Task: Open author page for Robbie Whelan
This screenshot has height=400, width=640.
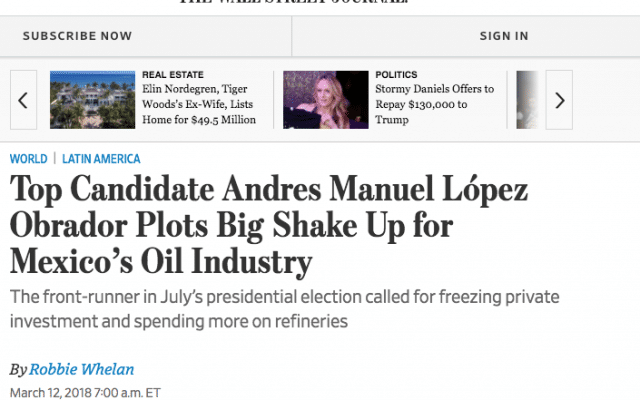Action: point(82,369)
